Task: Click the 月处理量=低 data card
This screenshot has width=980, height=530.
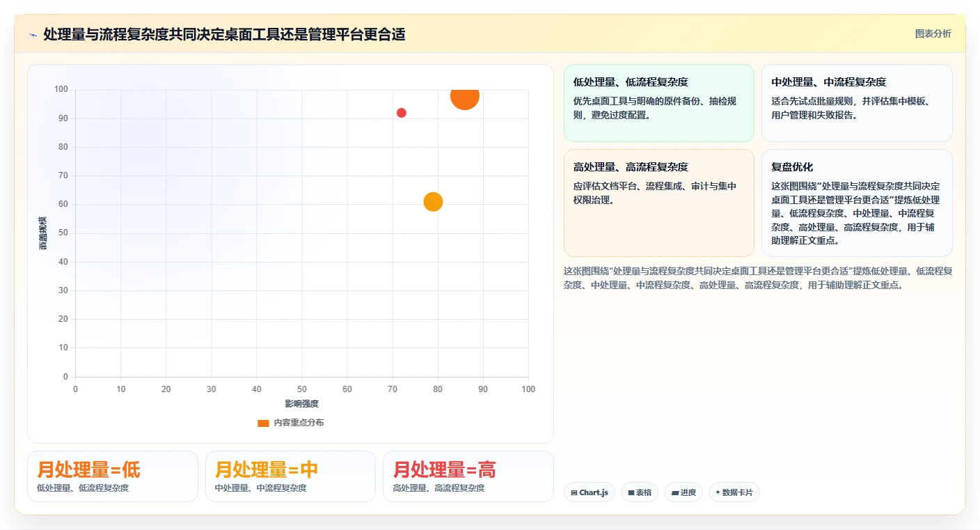Action: point(113,476)
